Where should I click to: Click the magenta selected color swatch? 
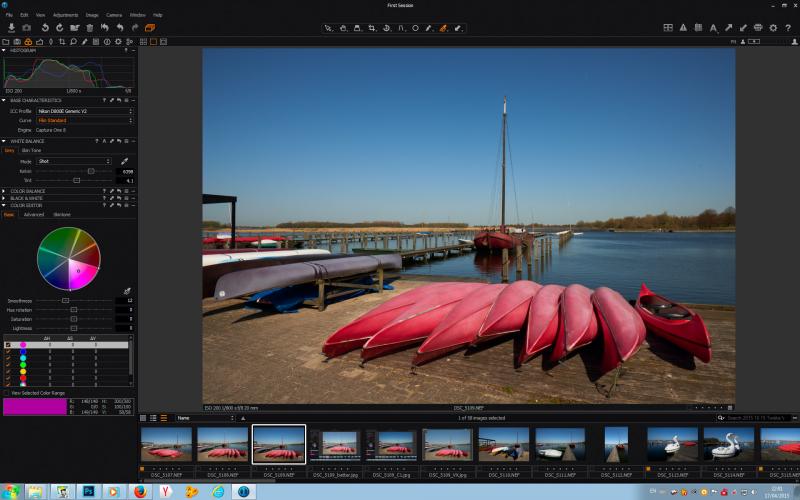pyautogui.click(x=35, y=407)
